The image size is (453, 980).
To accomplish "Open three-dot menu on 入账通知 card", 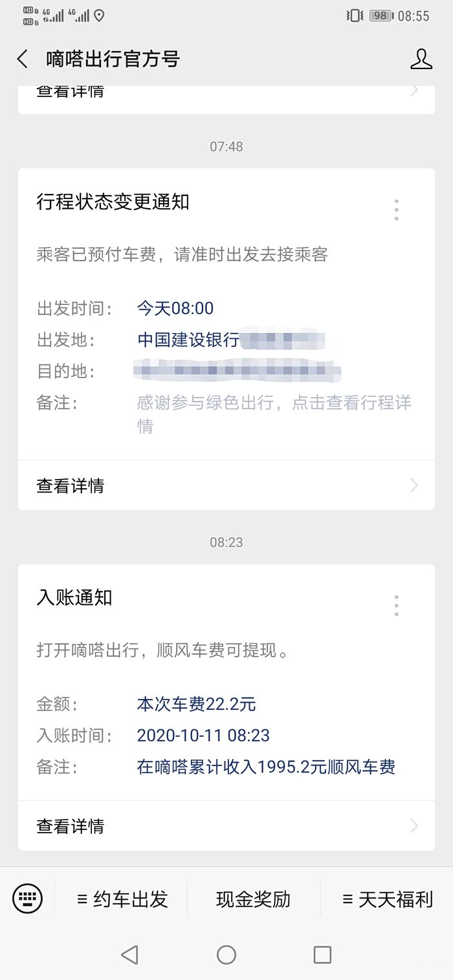I will coord(396,606).
